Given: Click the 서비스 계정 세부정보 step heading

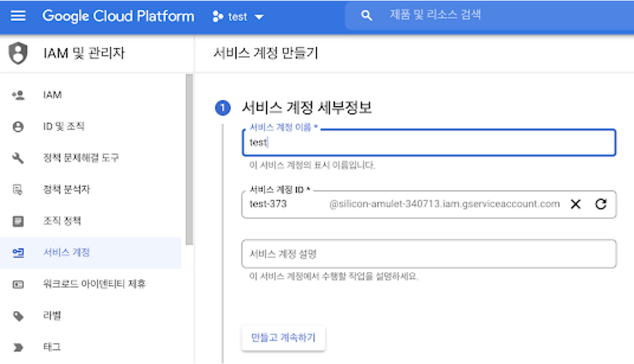Looking at the screenshot, I should [x=306, y=108].
